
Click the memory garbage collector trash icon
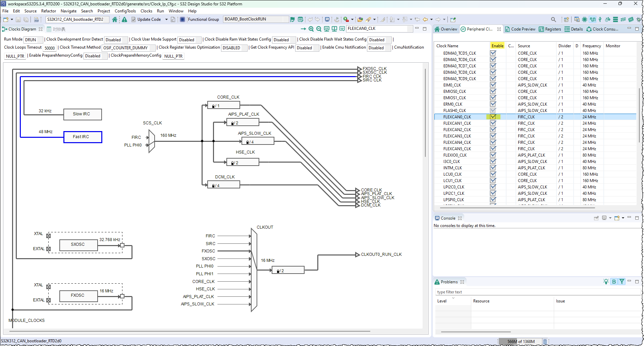pos(545,342)
